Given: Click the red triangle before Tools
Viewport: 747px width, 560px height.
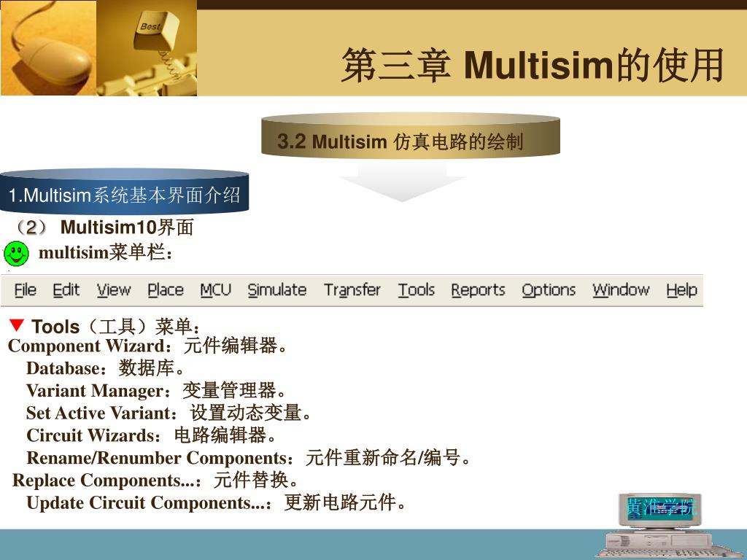Looking at the screenshot, I should (17, 324).
